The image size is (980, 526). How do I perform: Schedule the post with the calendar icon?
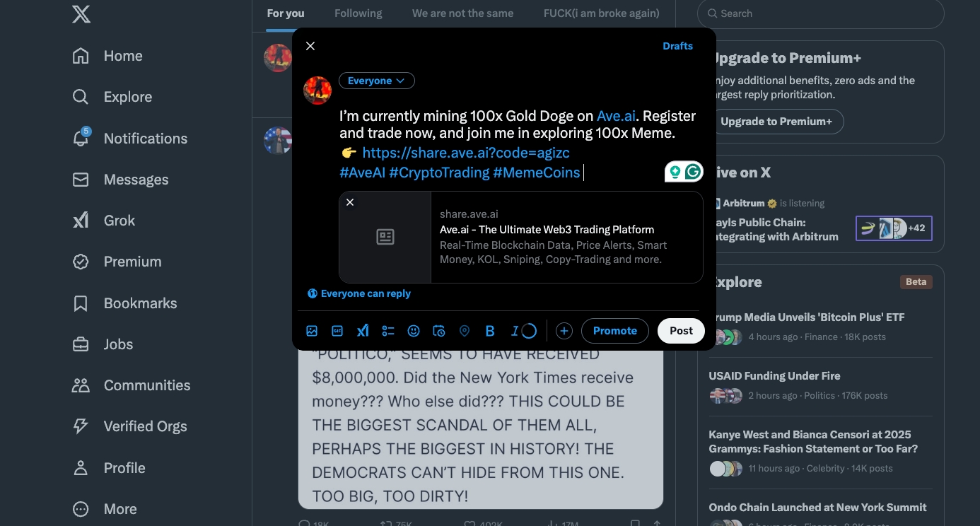pyautogui.click(x=439, y=331)
